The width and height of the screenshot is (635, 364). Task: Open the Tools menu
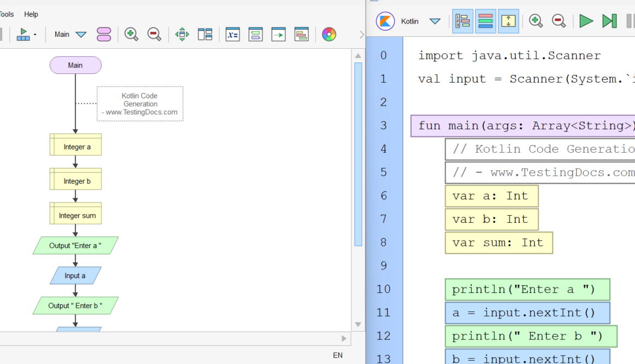coord(7,14)
